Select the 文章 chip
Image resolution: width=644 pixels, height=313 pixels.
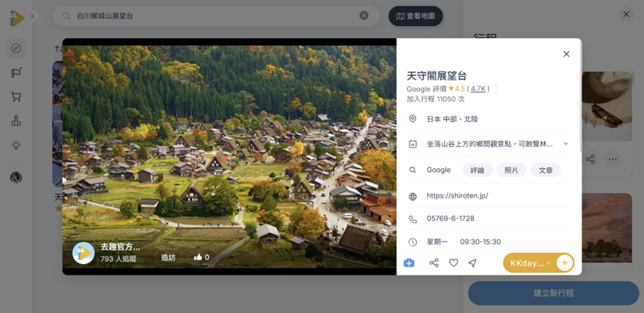(546, 170)
